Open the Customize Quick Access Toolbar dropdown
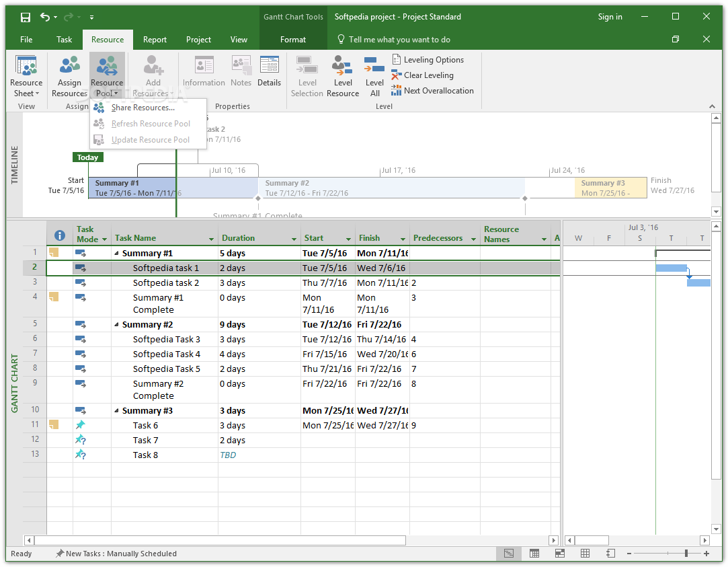Image resolution: width=728 pixels, height=567 pixels. pyautogui.click(x=91, y=17)
